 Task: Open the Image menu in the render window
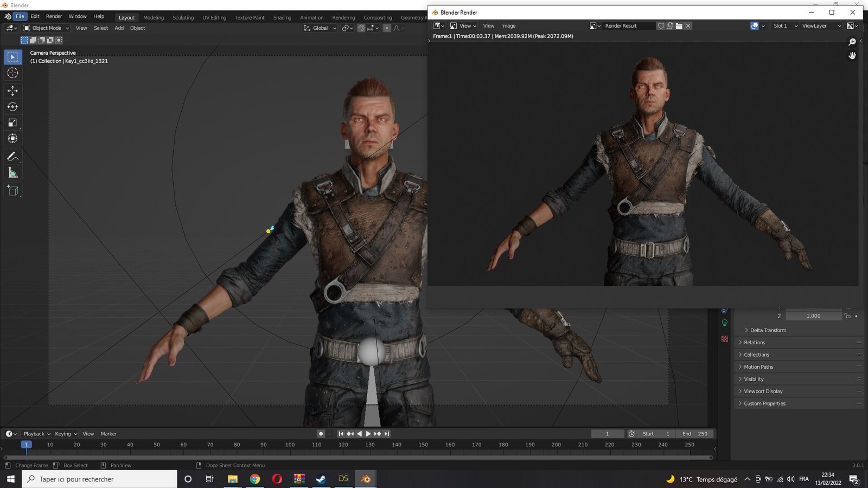(x=508, y=25)
